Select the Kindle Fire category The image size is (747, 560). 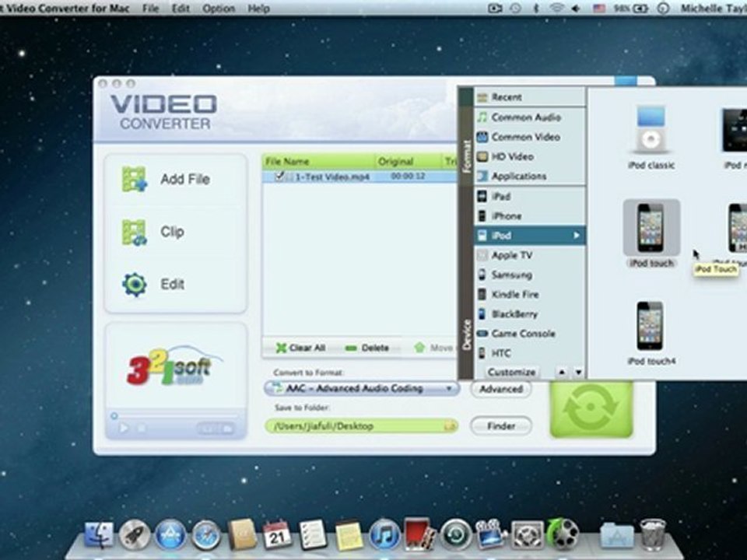530,294
